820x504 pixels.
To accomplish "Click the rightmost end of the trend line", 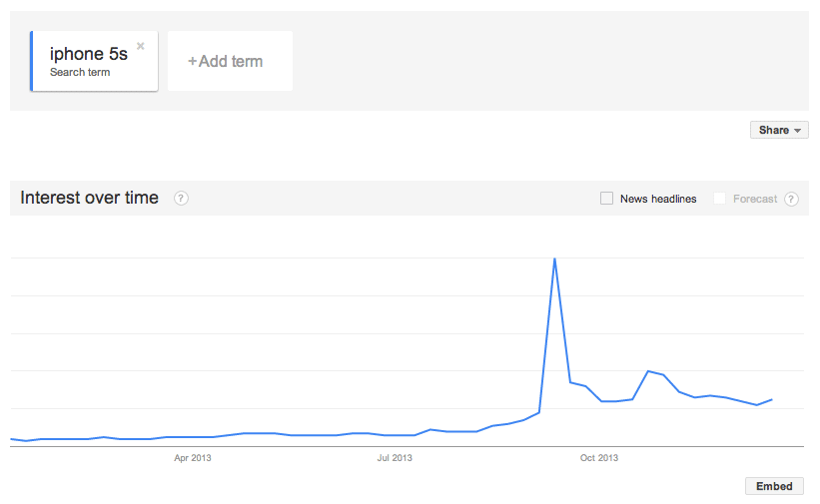I will coord(772,399).
